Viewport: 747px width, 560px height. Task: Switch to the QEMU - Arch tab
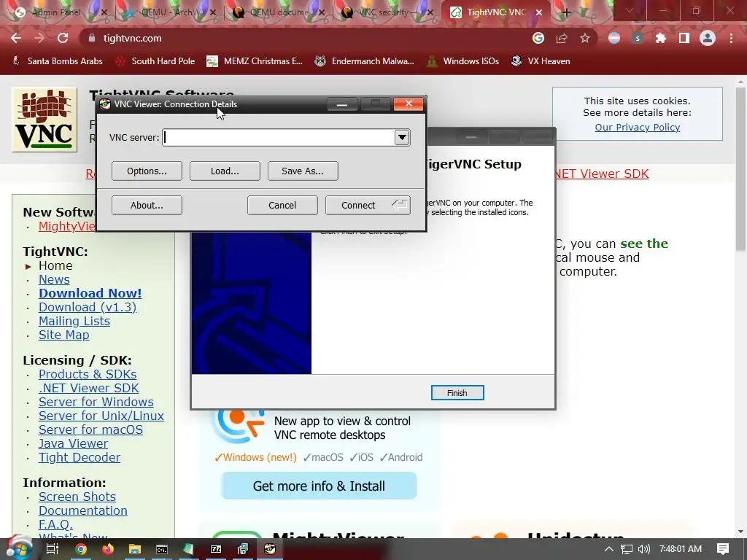[x=171, y=12]
